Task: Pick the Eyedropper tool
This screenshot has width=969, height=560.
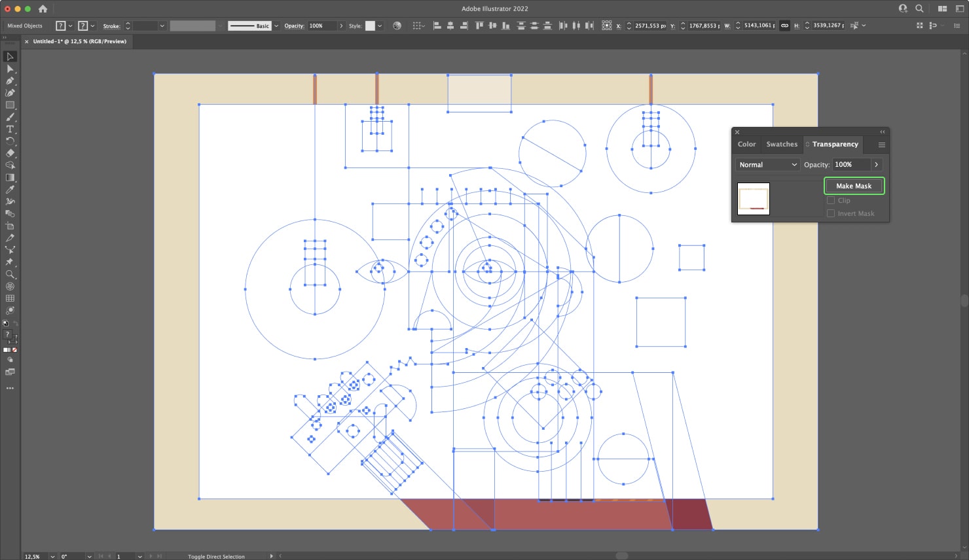Action: coord(10,189)
